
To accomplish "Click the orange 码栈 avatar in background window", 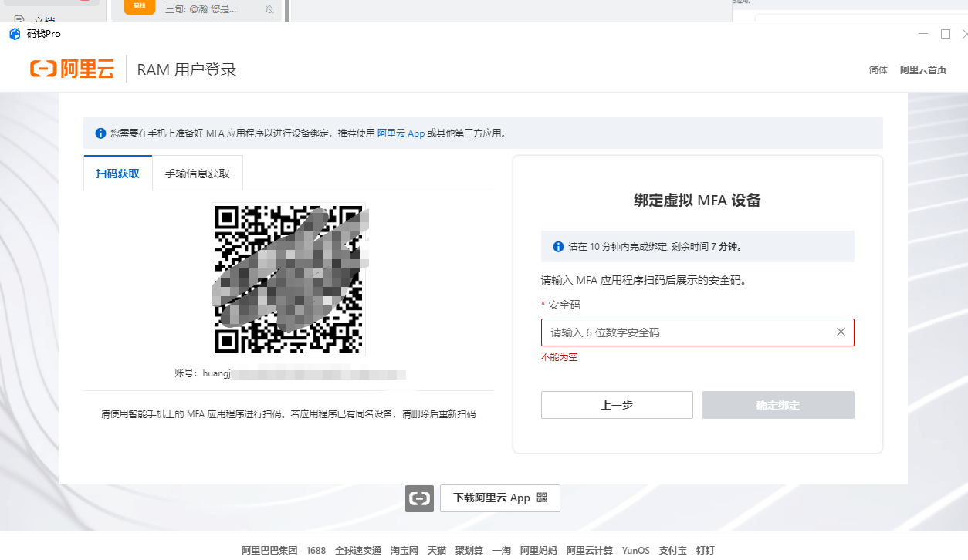I will [139, 6].
